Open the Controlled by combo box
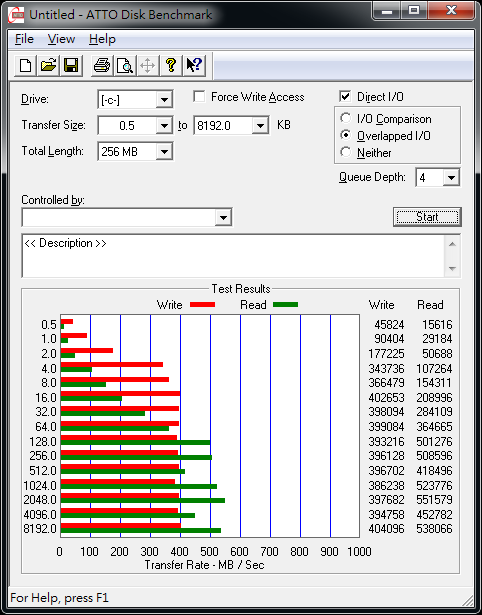 127,217
